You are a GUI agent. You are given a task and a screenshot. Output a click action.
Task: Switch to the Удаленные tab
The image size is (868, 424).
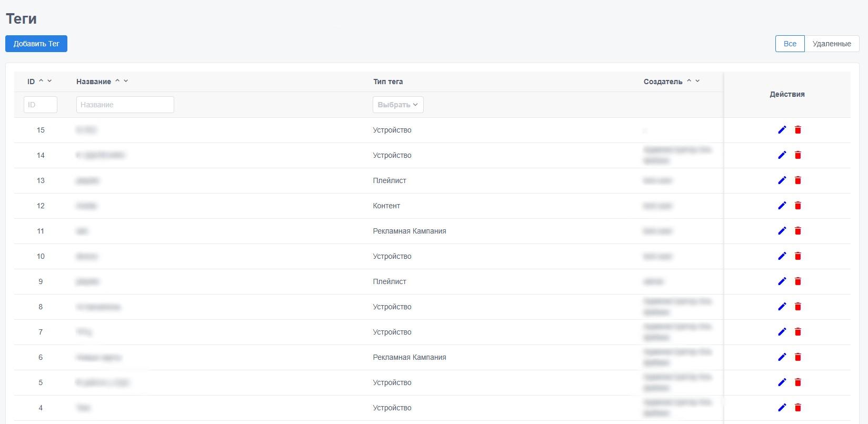click(832, 44)
